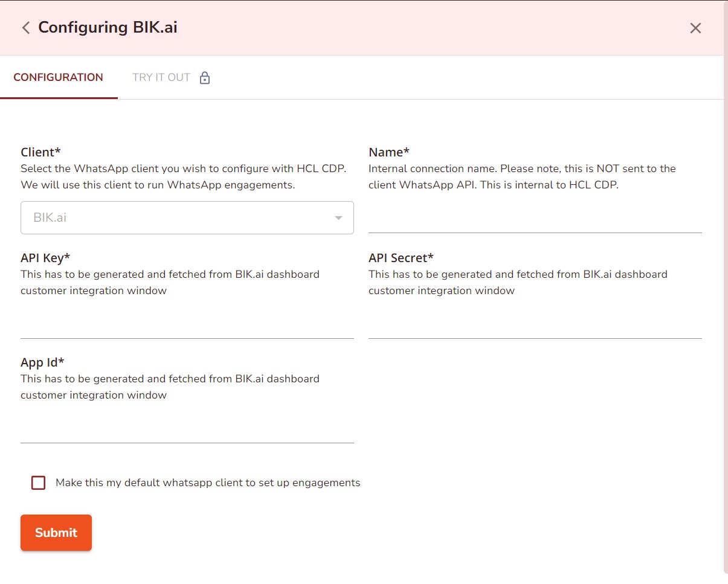Close the Configuring BIK.ai panel
Viewport: 728px width, 584px height.
(695, 28)
